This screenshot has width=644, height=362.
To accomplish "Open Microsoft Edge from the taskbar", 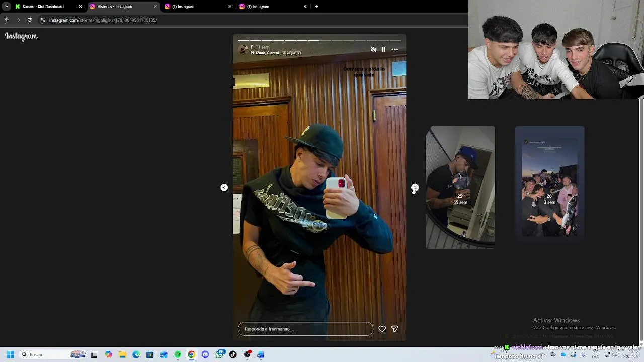I will point(136,354).
